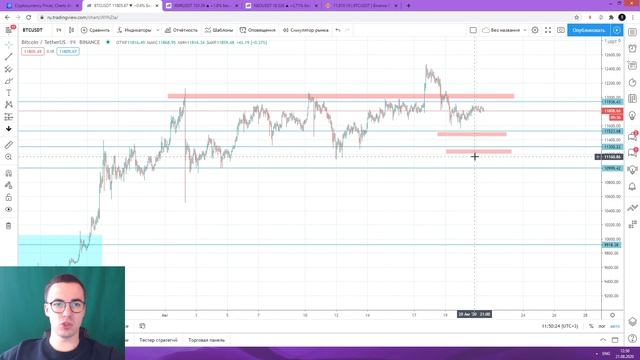Switch to the third browser tab
Viewport: 640px width, 360px height.
pos(202,6)
